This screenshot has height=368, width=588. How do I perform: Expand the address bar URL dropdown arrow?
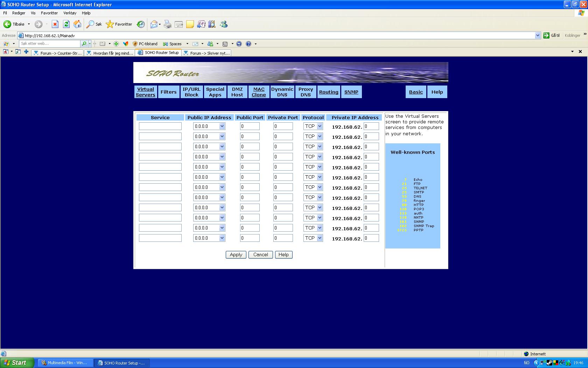(538, 35)
